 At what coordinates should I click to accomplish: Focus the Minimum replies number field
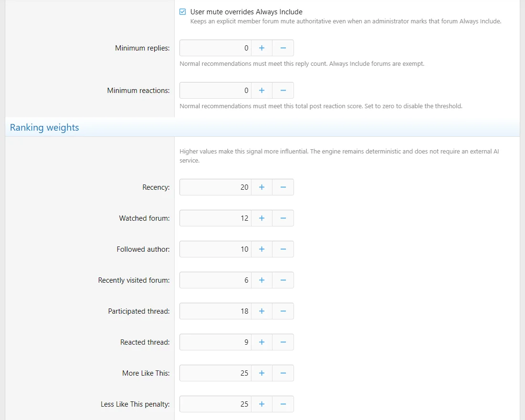click(x=215, y=48)
